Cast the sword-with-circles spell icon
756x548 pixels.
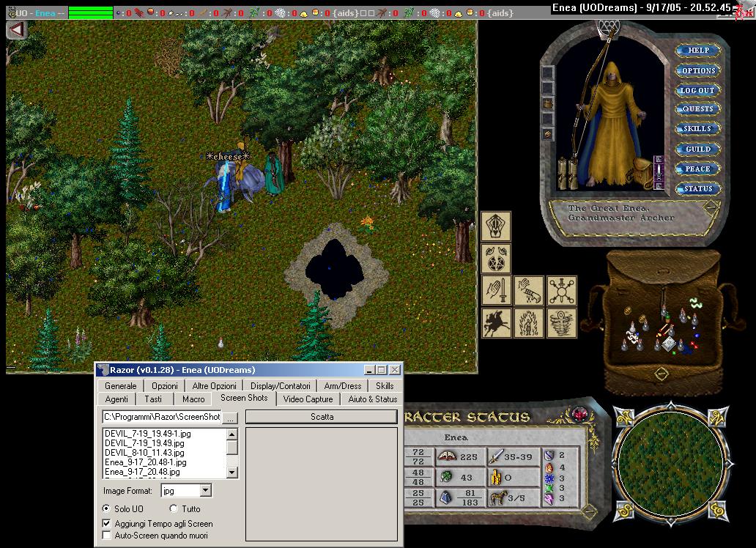[x=562, y=291]
